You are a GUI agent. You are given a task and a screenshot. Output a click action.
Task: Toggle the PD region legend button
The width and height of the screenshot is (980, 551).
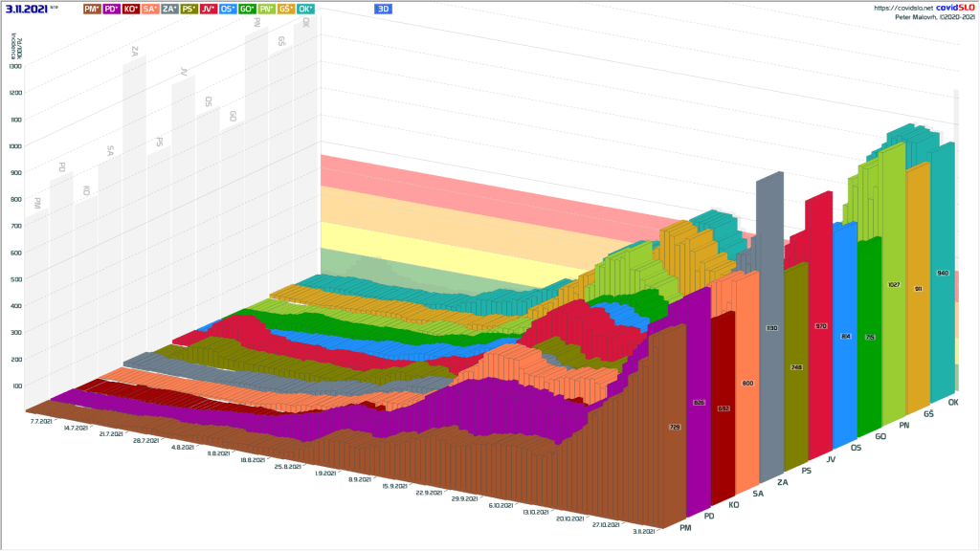(111, 9)
